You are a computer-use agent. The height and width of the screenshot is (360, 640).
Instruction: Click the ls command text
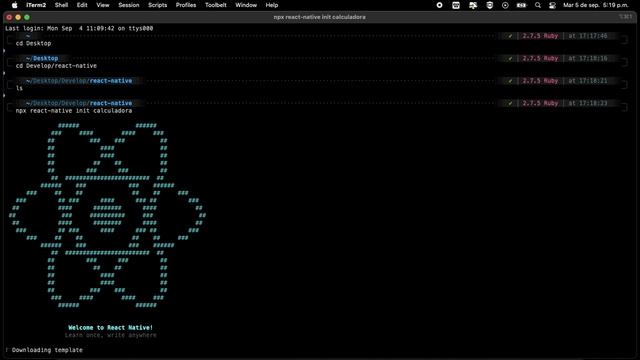[19, 88]
